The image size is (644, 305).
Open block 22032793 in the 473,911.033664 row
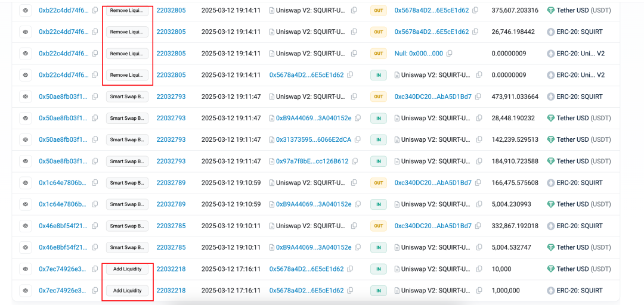click(x=171, y=97)
